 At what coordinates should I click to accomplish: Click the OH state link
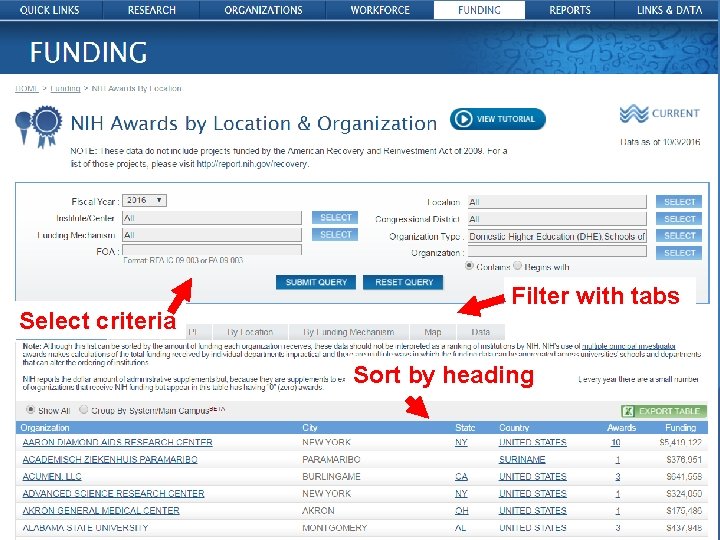coord(462,510)
